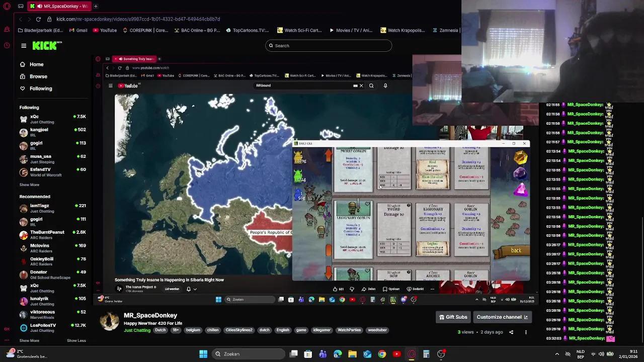Collapse Recommended list with Show Less
The height and width of the screenshot is (362, 644).
click(76, 340)
